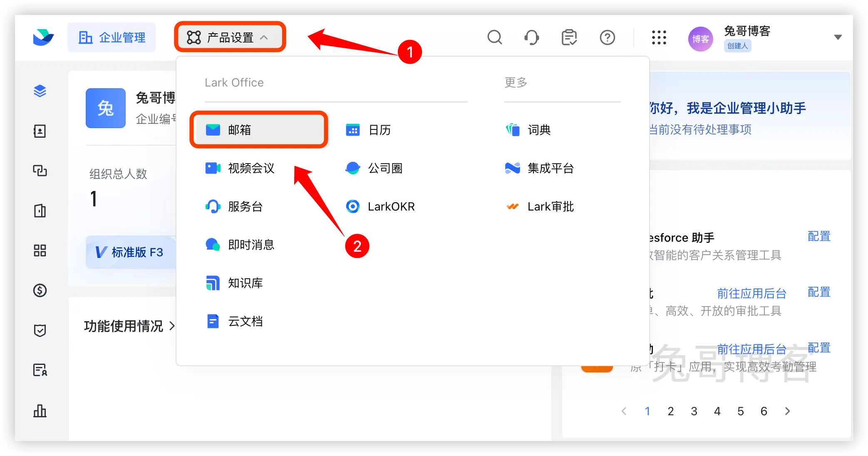Open the shield security sidebar icon

[x=40, y=330]
